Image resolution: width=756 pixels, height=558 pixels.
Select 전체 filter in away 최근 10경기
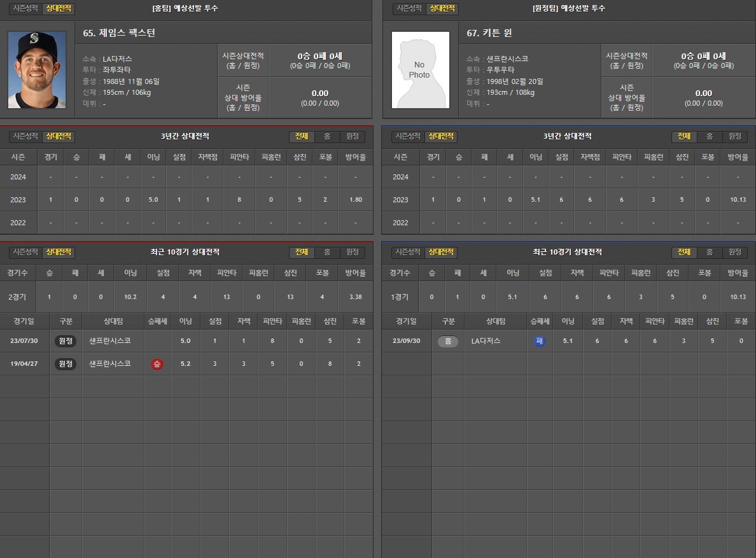click(x=684, y=252)
